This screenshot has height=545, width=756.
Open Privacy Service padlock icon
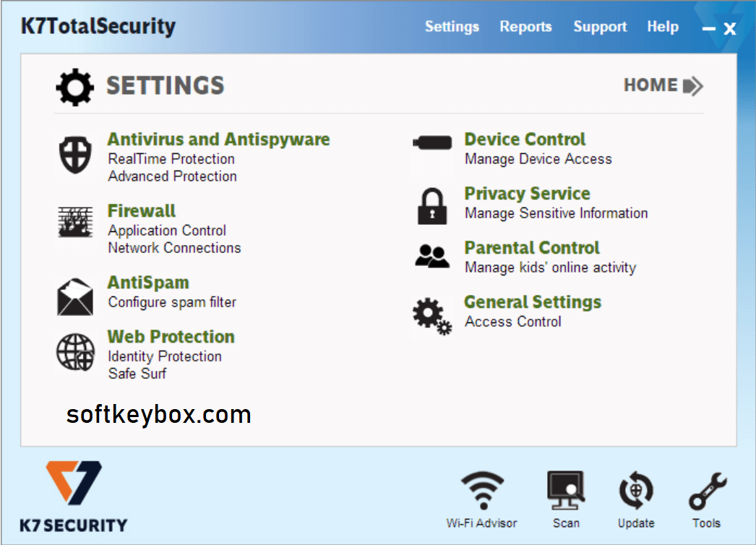(x=431, y=206)
